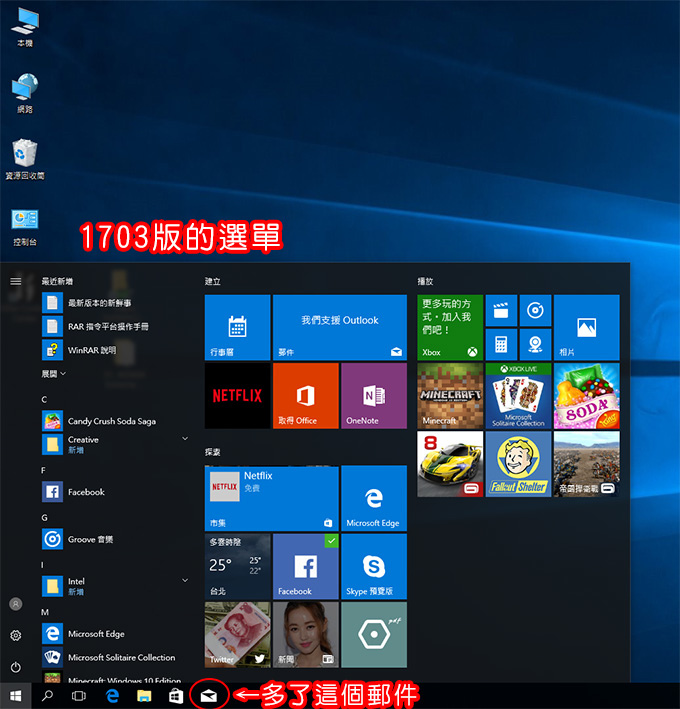Open the Movies & TV clapperboard tile
Image resolution: width=680 pixels, height=709 pixels.
pyautogui.click(x=501, y=311)
